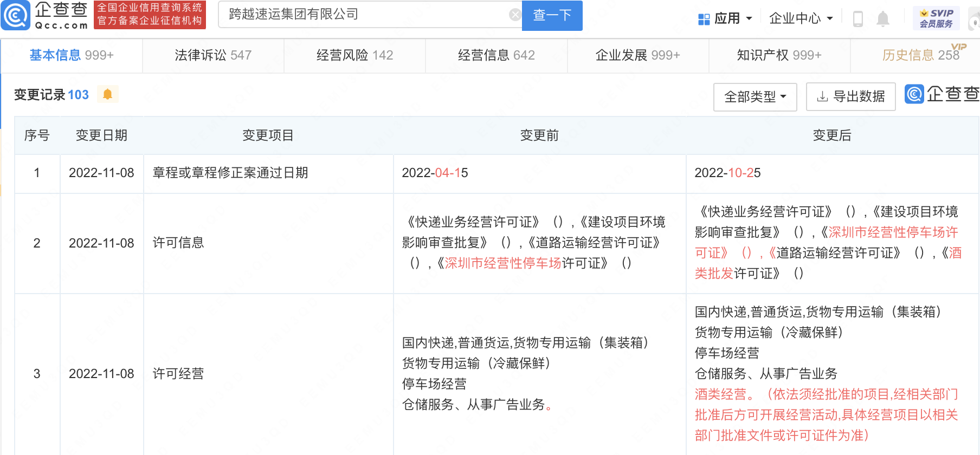The image size is (980, 455).
Task: Open the notification bell in the header
Action: tap(883, 19)
